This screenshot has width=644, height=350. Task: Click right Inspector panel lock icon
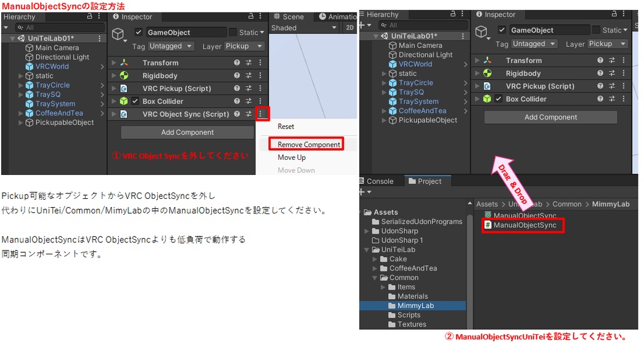pyautogui.click(x=614, y=14)
